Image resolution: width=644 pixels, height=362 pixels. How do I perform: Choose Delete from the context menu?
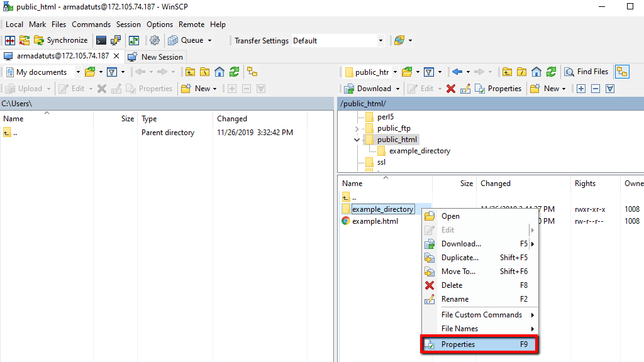tap(480, 285)
